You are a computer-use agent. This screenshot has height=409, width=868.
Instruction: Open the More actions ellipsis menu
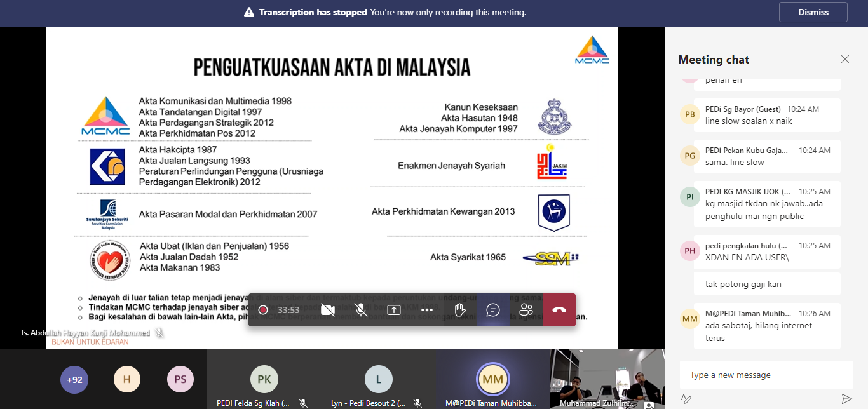[x=427, y=310]
